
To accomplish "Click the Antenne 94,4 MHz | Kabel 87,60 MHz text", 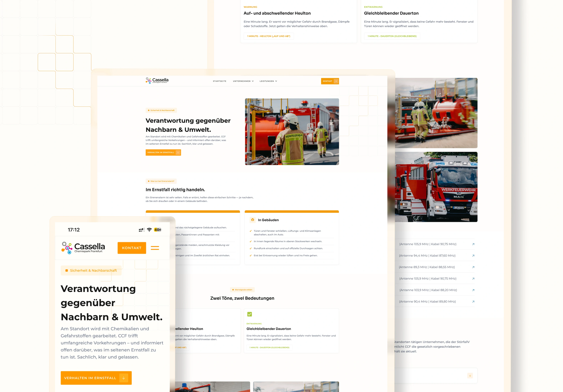I will (427, 256).
